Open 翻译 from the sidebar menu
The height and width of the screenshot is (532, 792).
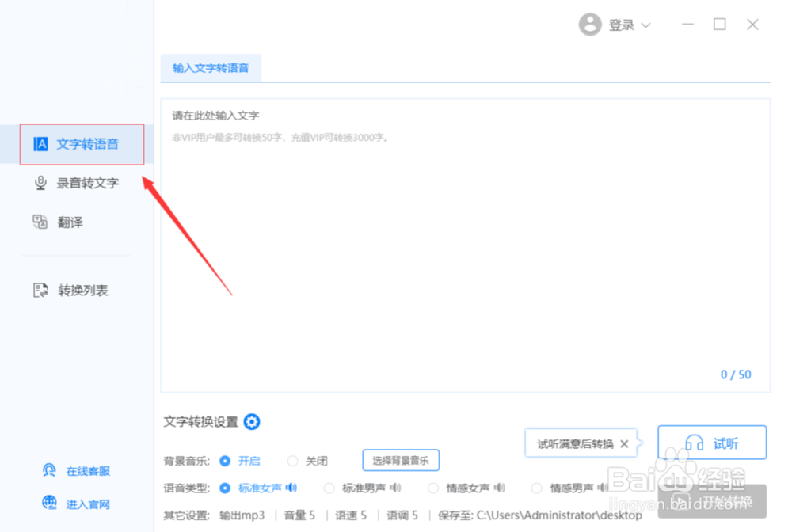click(40, 222)
